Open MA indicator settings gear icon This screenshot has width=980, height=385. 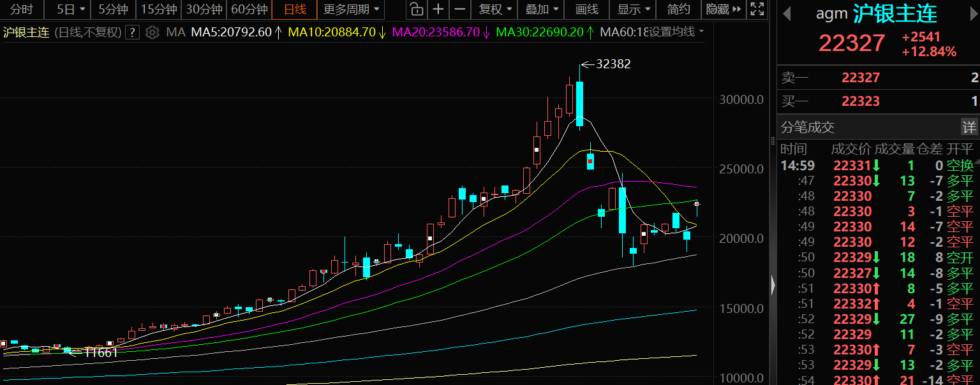(152, 33)
